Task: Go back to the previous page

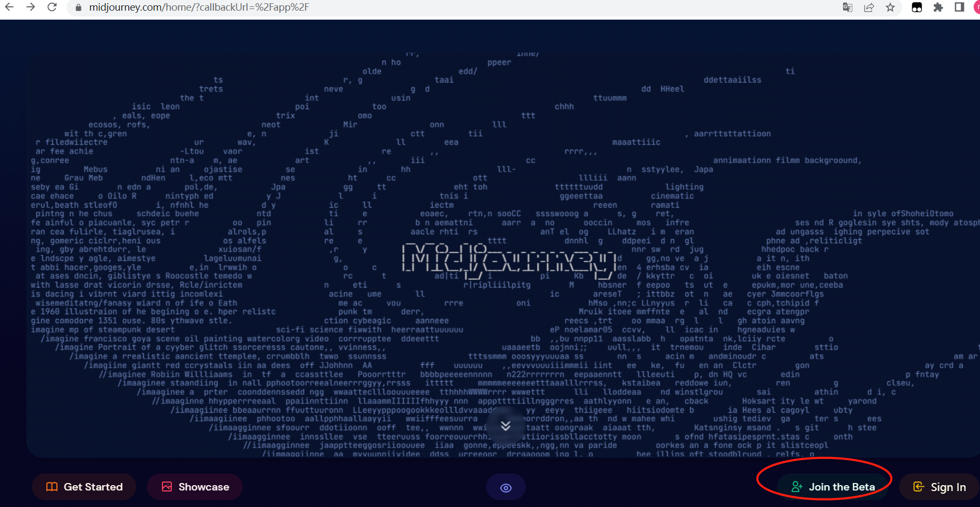Action: [x=10, y=7]
